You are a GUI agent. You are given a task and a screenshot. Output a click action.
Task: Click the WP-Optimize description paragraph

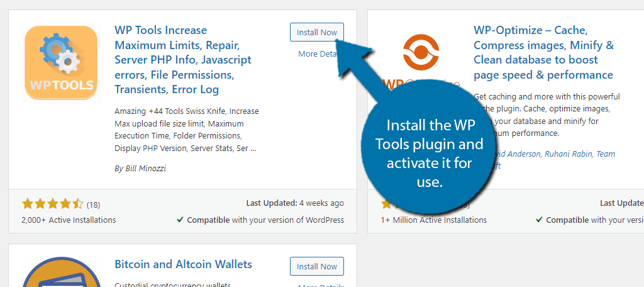pyautogui.click(x=547, y=115)
